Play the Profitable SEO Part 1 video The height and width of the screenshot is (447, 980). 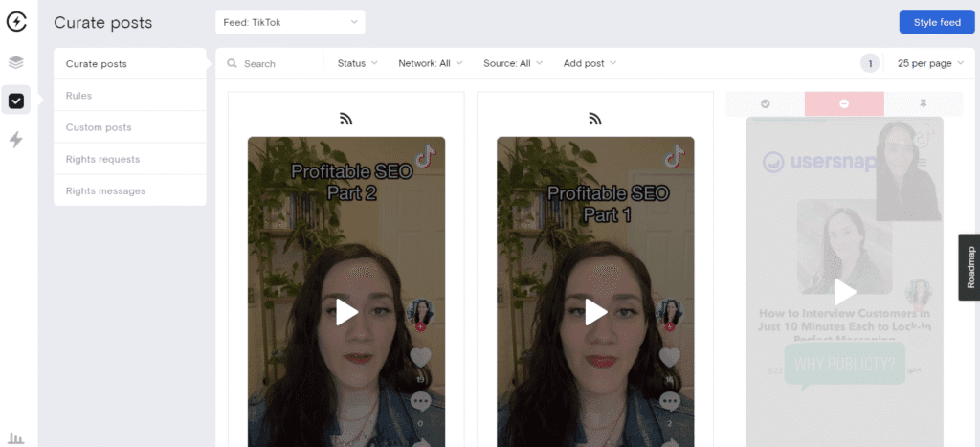[595, 312]
